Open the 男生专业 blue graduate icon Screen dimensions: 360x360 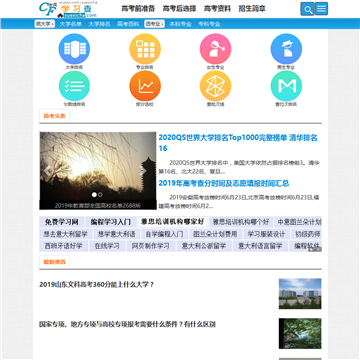tap(286, 49)
